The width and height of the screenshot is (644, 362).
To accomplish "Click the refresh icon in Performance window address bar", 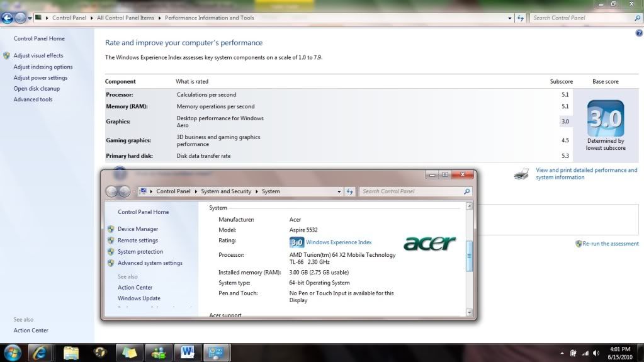I will (521, 18).
